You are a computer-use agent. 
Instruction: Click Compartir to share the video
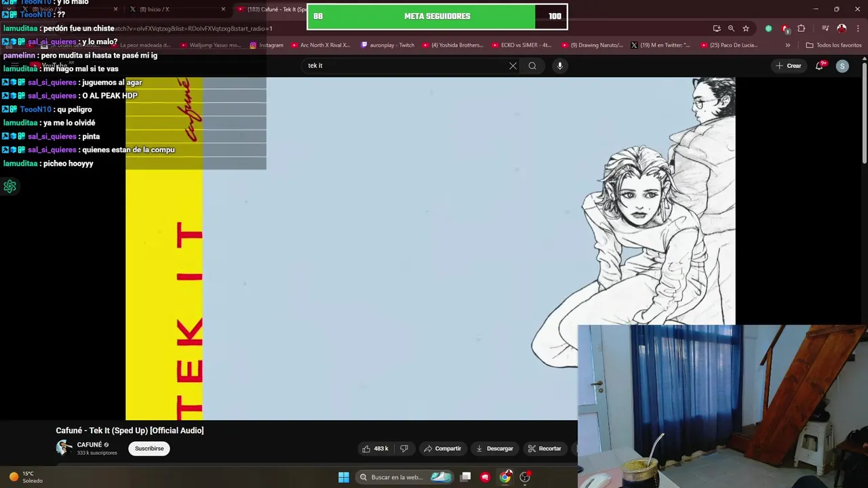442,449
